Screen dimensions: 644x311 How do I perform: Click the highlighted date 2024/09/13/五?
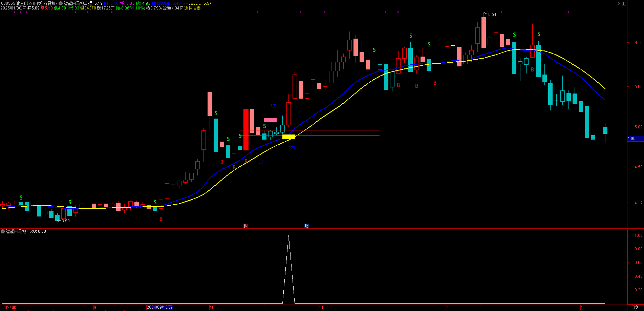pyautogui.click(x=159, y=307)
